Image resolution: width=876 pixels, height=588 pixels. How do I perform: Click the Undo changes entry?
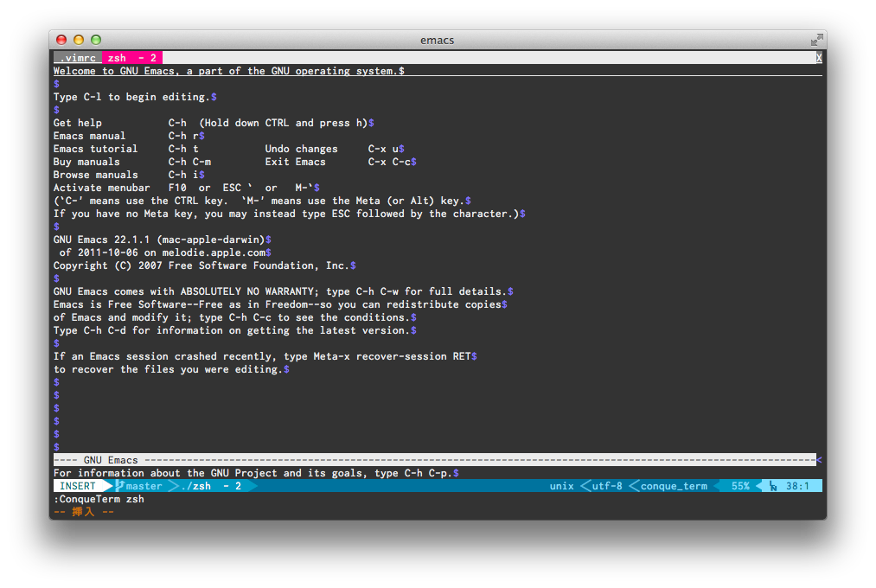pyautogui.click(x=301, y=149)
